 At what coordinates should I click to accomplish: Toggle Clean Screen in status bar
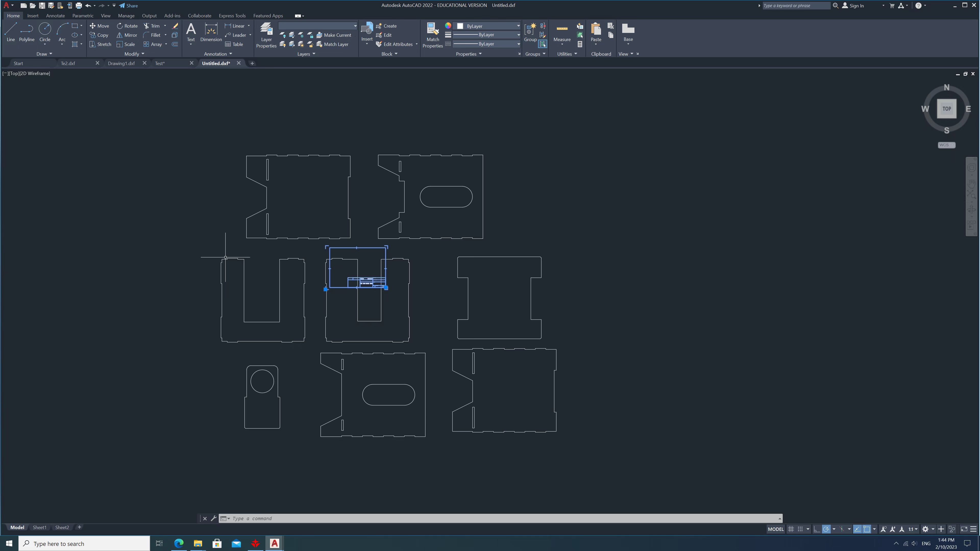click(x=964, y=529)
